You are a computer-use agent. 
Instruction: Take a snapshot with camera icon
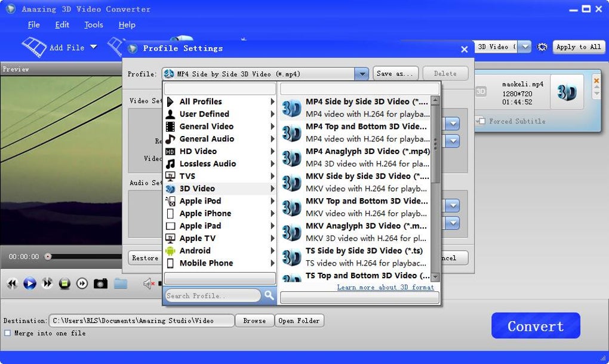[x=100, y=283]
